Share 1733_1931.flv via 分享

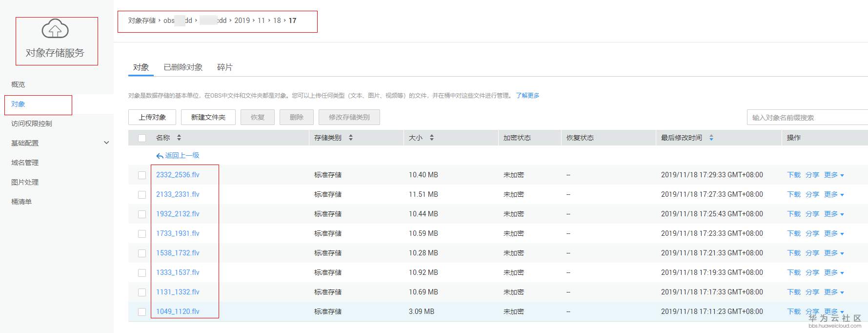[x=812, y=233]
